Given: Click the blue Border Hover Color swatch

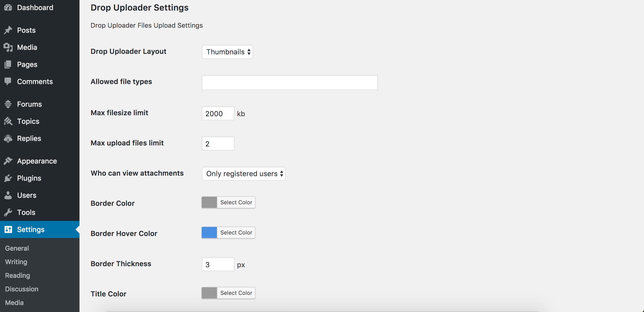Looking at the screenshot, I should point(209,232).
